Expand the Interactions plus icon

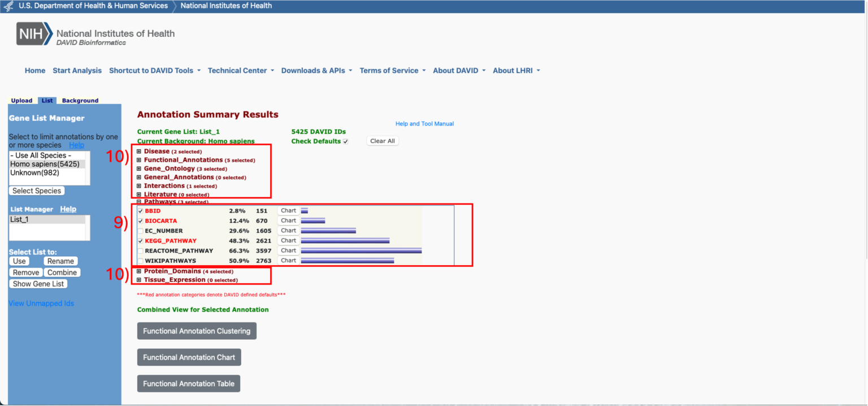point(139,186)
